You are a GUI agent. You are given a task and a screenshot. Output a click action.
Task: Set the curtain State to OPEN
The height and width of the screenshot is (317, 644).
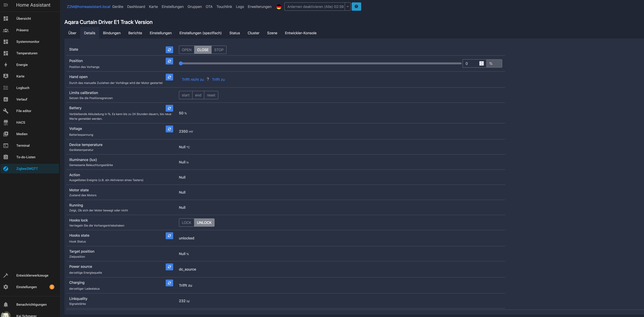pyautogui.click(x=186, y=50)
